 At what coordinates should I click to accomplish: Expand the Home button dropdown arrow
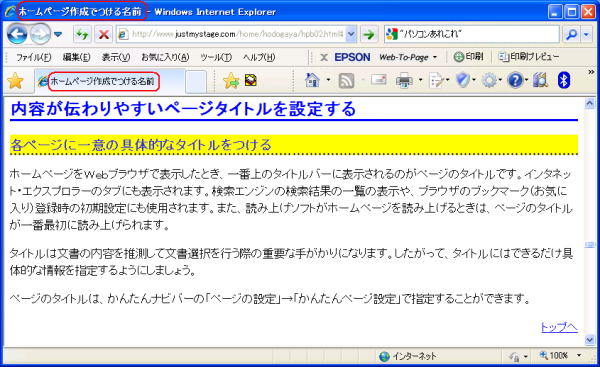[x=328, y=80]
